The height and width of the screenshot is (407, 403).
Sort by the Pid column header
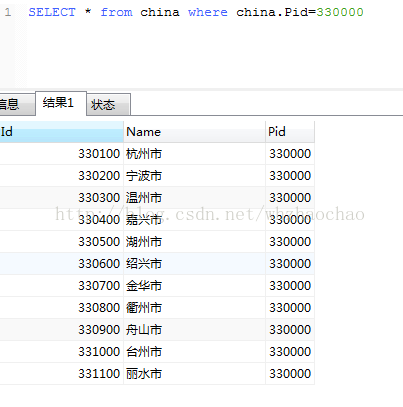[x=290, y=132]
